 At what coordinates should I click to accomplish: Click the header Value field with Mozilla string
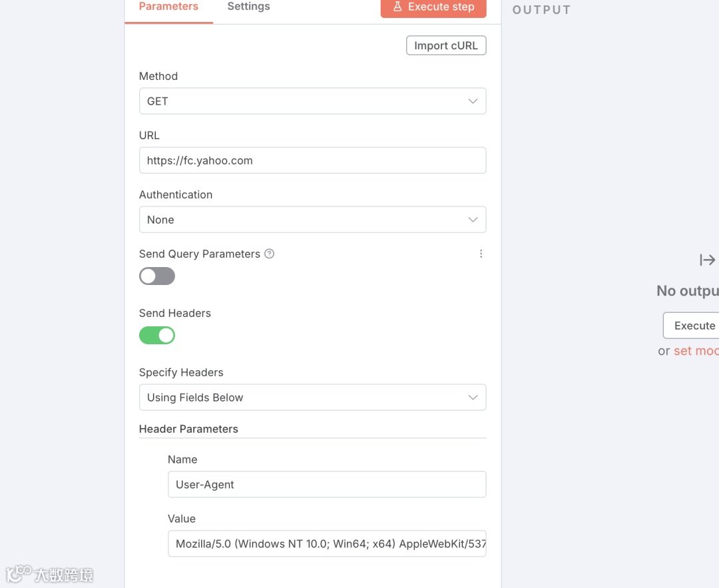tap(326, 544)
